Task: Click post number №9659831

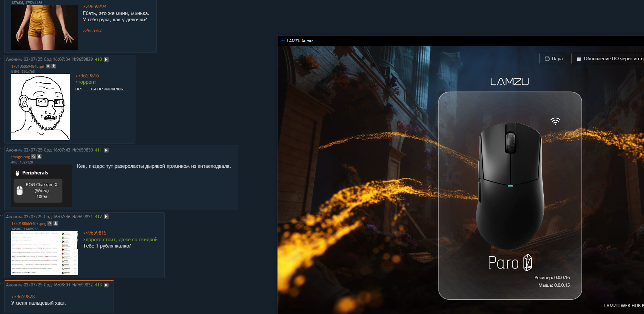Action: pos(82,217)
